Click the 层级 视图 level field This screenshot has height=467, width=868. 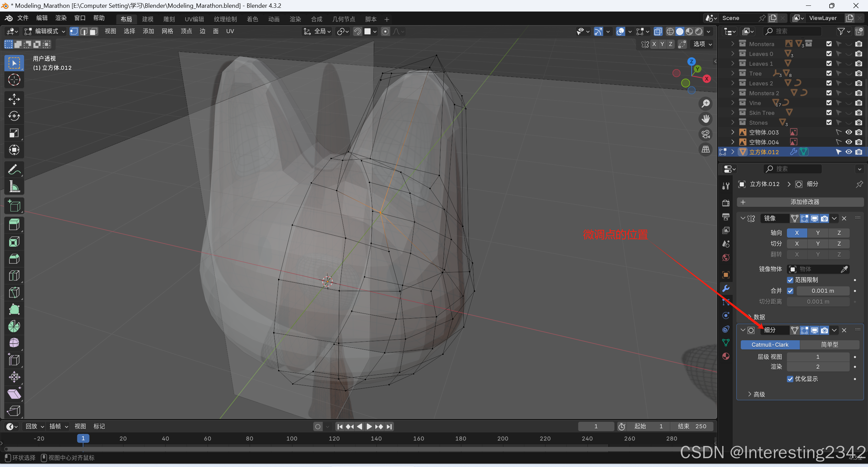point(817,357)
